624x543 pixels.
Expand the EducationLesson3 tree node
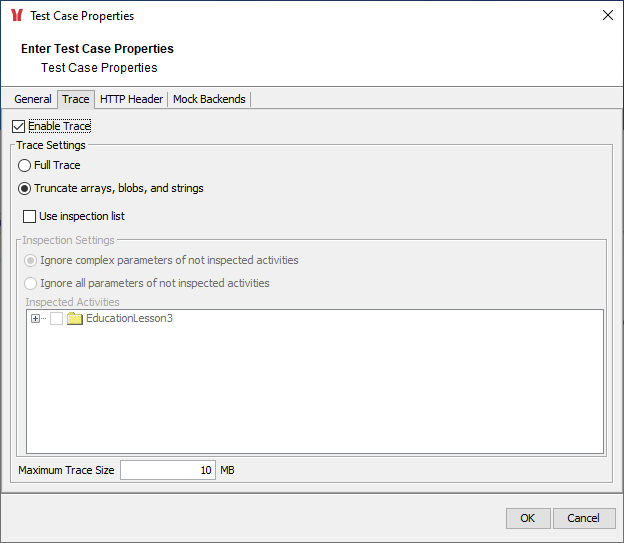point(36,319)
